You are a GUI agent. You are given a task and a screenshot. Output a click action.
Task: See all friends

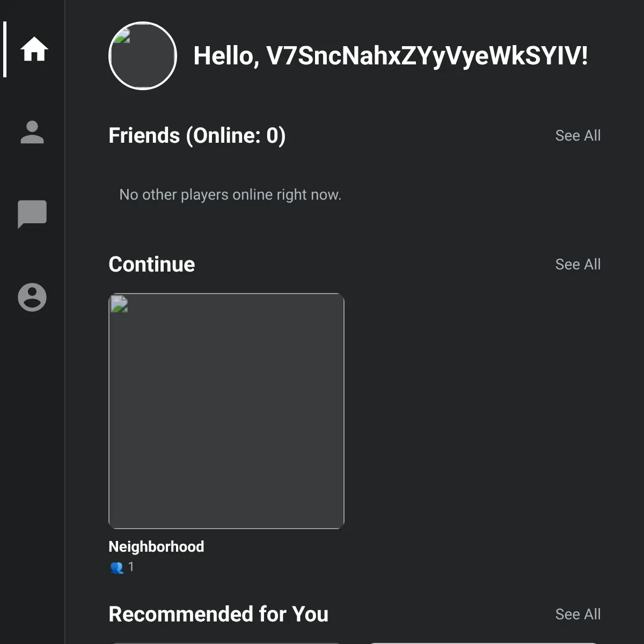[x=578, y=135]
